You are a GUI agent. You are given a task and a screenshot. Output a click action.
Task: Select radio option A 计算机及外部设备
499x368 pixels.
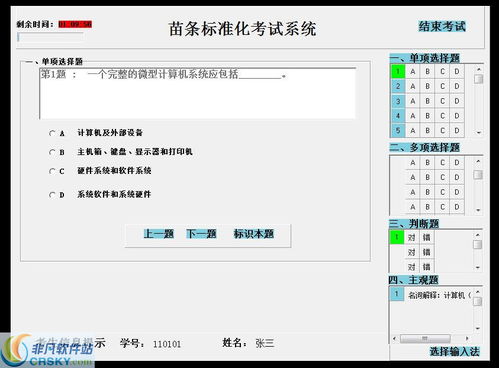(x=52, y=133)
